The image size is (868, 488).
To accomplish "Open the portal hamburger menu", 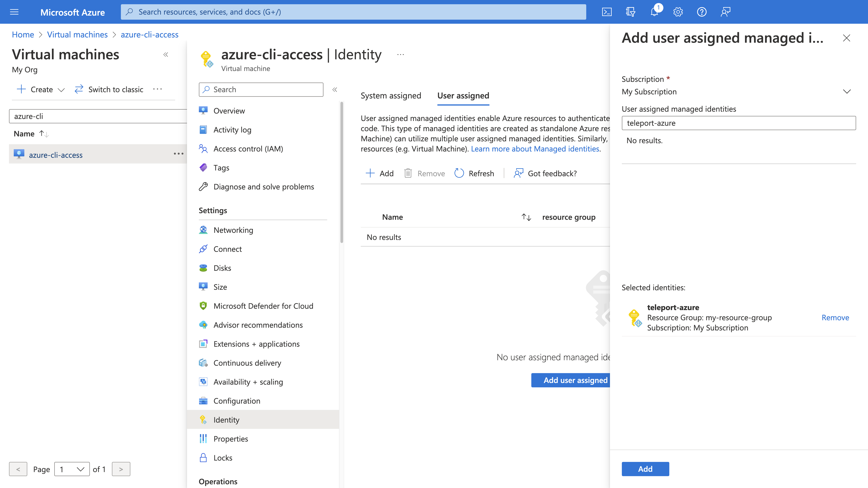I will 14,12.
